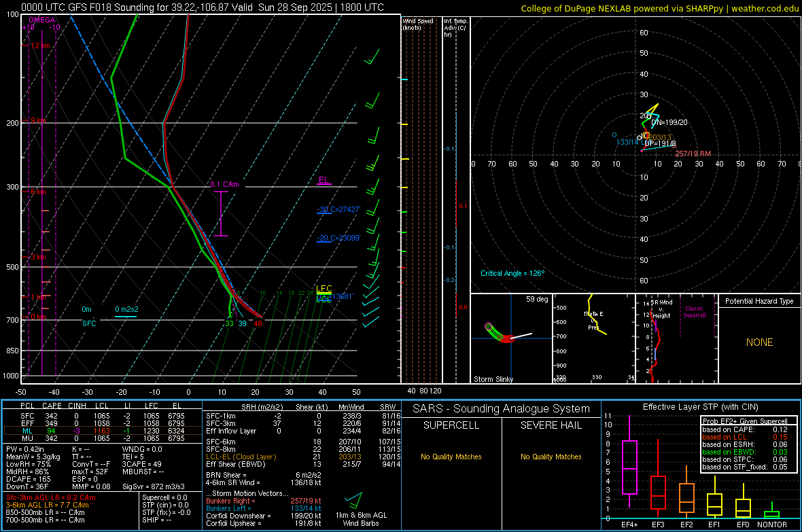802x532 pixels.
Task: Click 'Supercell = 0.0' index value
Action: [x=164, y=497]
